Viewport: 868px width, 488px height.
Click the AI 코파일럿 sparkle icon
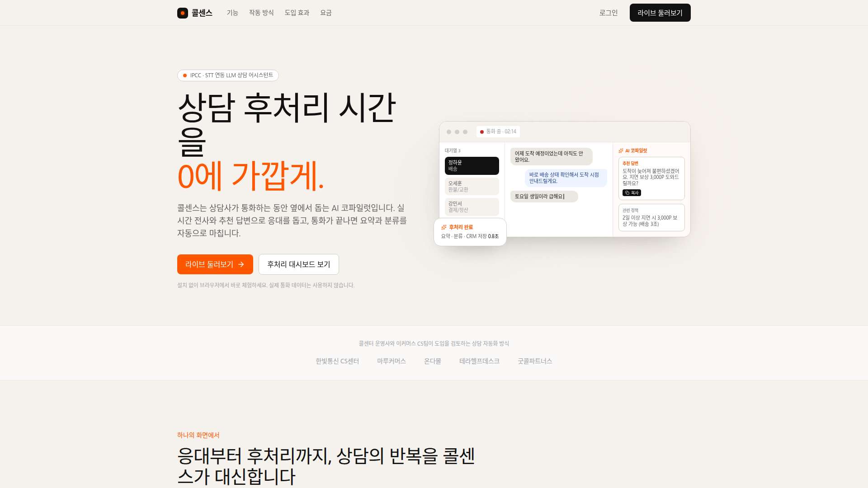tap(621, 151)
